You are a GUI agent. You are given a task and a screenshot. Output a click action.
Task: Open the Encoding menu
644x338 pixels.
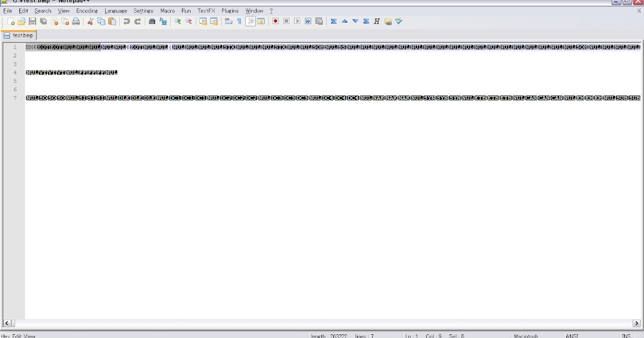[87, 11]
